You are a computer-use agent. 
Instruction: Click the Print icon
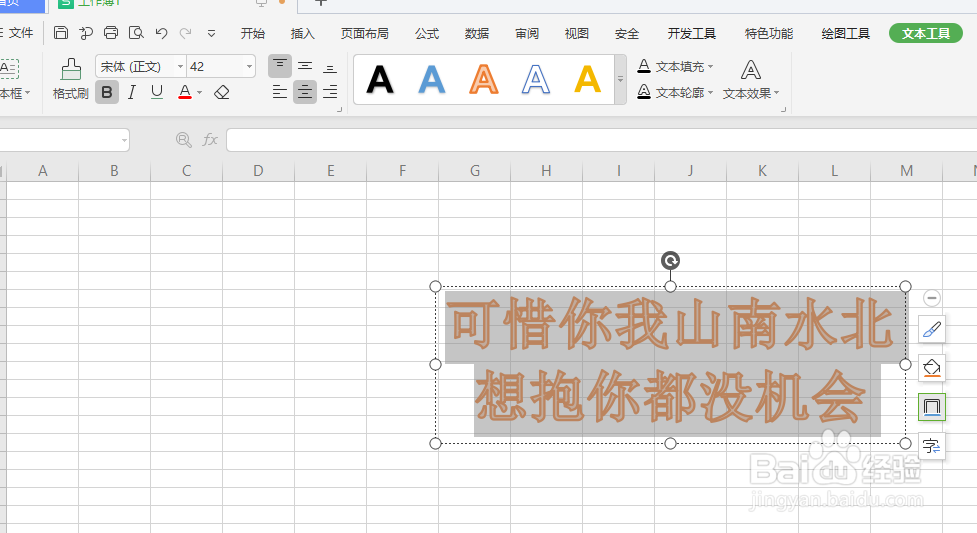(111, 33)
